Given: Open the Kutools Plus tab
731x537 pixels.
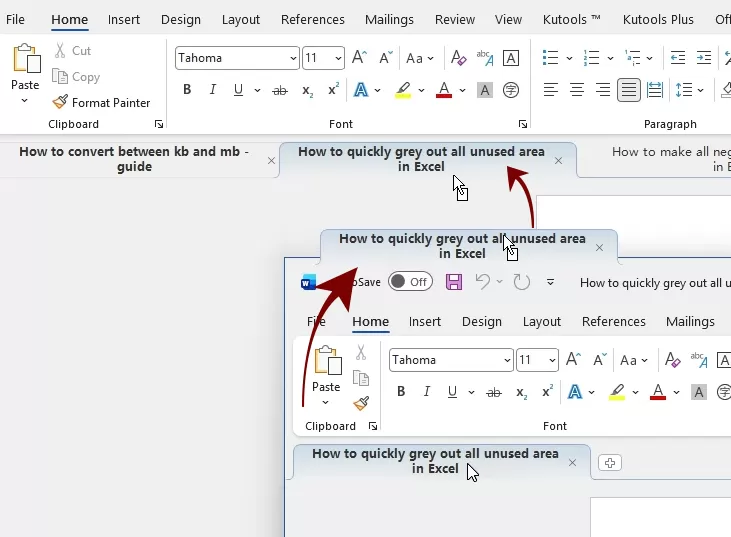Looking at the screenshot, I should pyautogui.click(x=658, y=20).
